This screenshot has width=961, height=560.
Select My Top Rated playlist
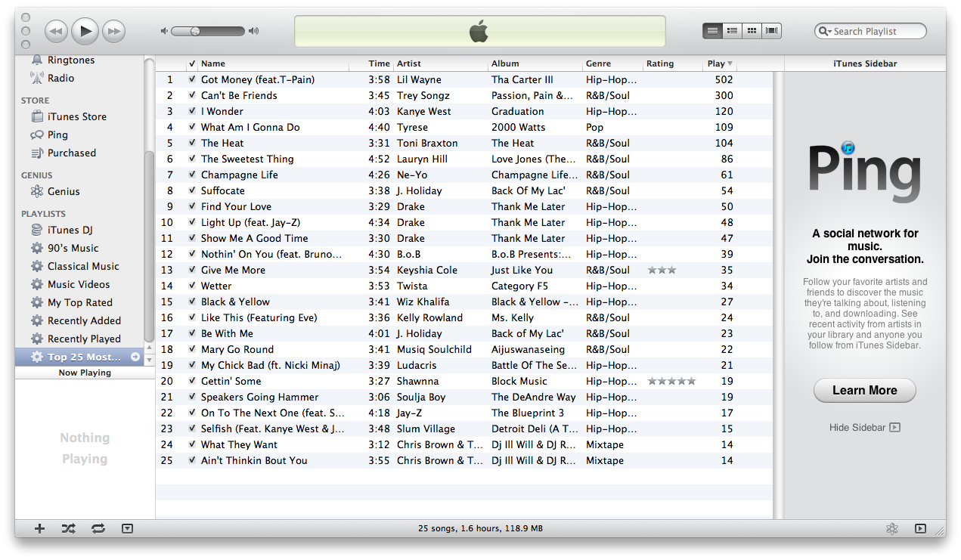click(x=79, y=302)
